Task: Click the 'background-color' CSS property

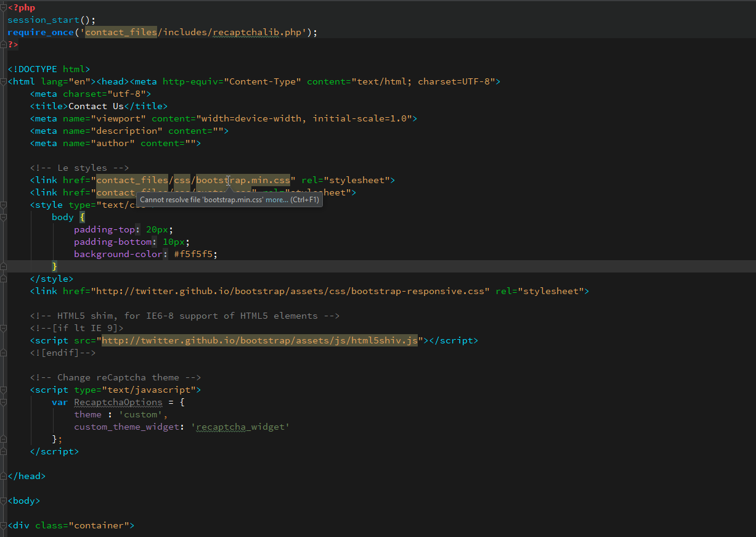Action: click(118, 254)
